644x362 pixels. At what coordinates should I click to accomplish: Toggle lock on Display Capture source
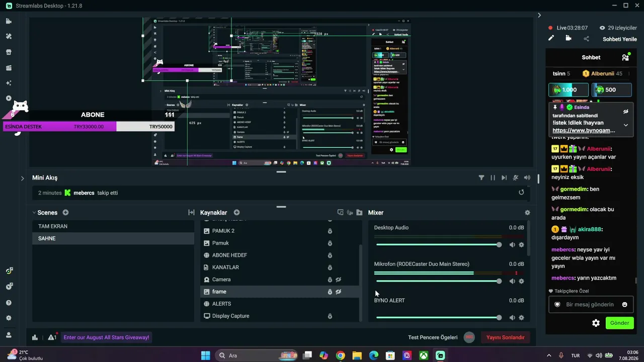click(330, 316)
